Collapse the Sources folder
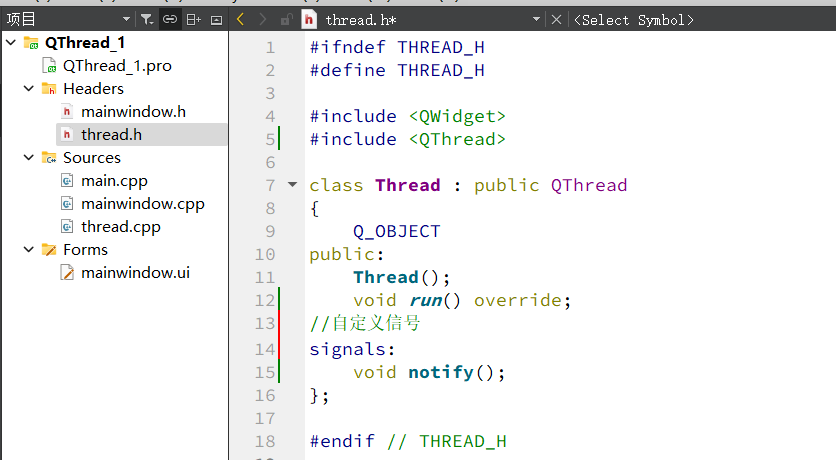 [29, 157]
